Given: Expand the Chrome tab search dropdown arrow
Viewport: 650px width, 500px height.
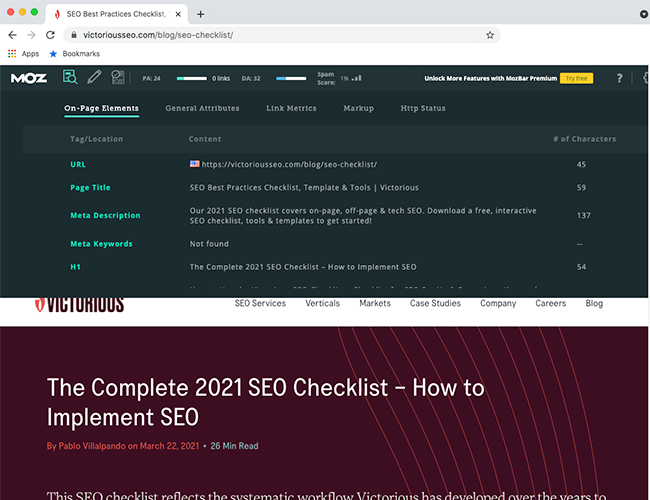Looking at the screenshot, I should 642,14.
